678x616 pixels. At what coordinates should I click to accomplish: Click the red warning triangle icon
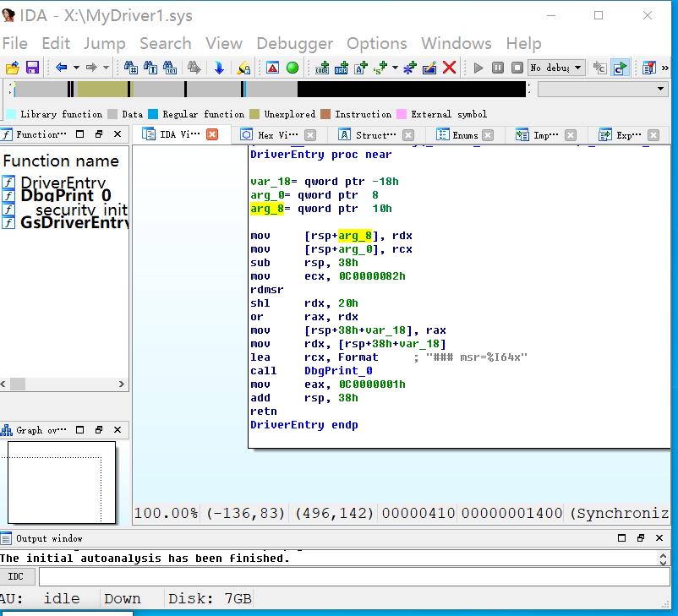tap(272, 68)
